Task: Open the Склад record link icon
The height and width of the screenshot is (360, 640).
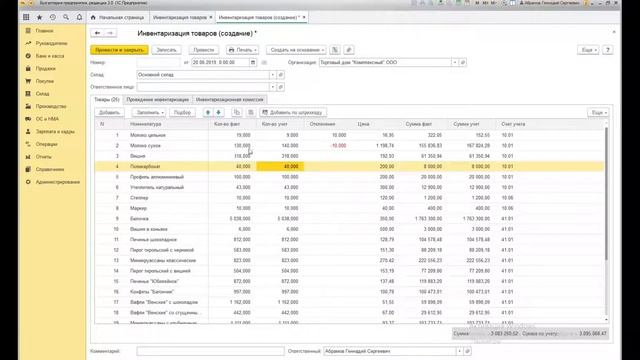Action: click(x=280, y=75)
